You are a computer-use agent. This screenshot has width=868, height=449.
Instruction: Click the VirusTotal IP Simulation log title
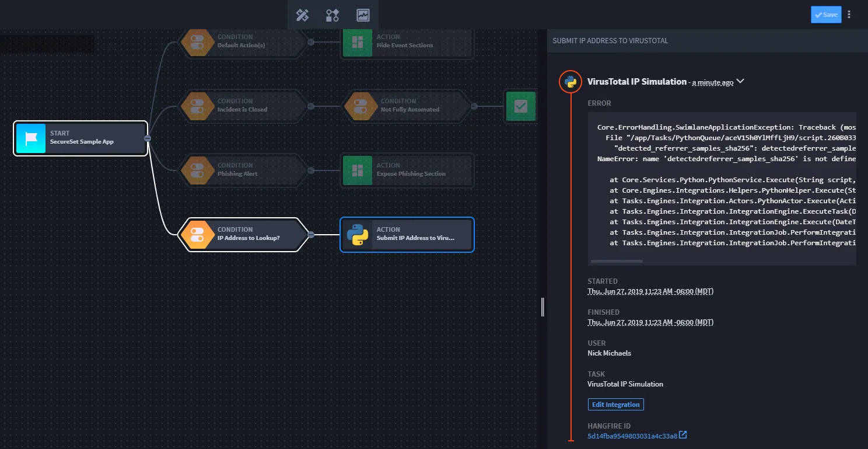(x=637, y=82)
